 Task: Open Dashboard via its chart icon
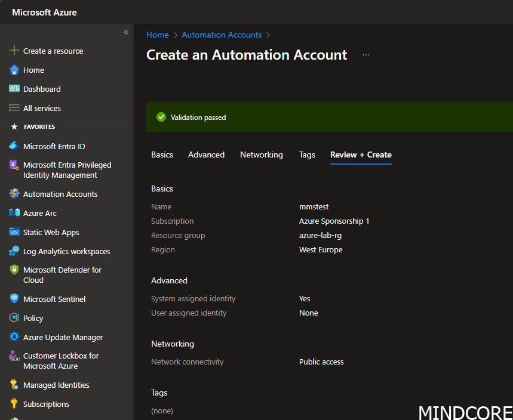pos(14,89)
